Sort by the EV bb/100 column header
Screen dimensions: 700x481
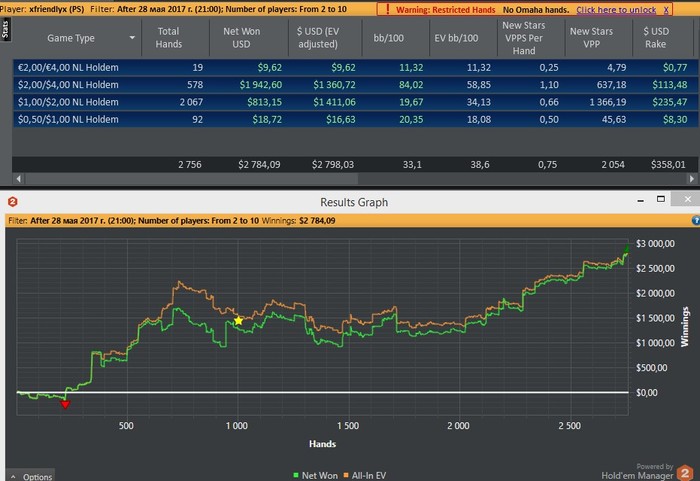tap(455, 38)
